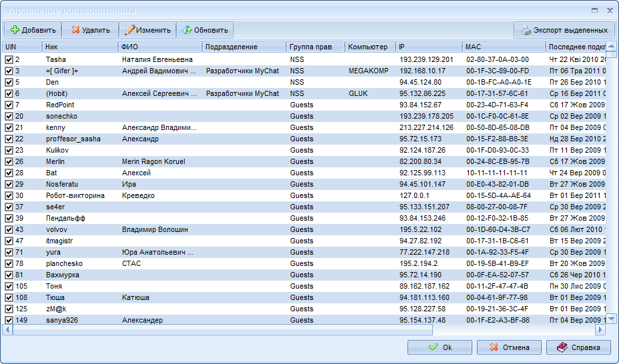The image size is (619, 364).
Task: Toggle checkbox of user Den
Action: pyautogui.click(x=9, y=83)
